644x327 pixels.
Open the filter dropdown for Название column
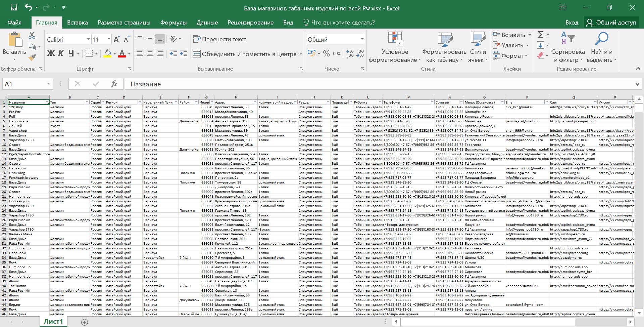pyautogui.click(x=47, y=102)
